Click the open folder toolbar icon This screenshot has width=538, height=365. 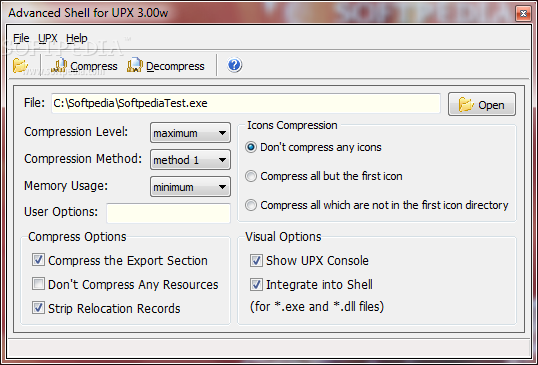21,66
